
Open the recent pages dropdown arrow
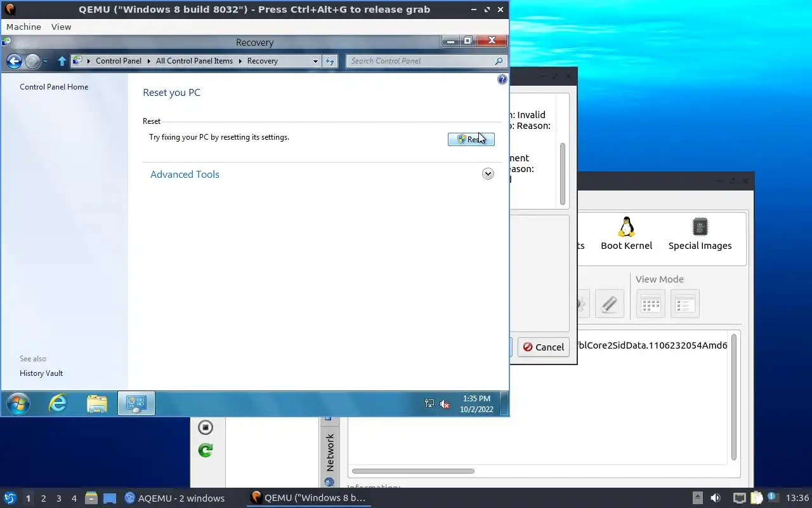click(45, 62)
